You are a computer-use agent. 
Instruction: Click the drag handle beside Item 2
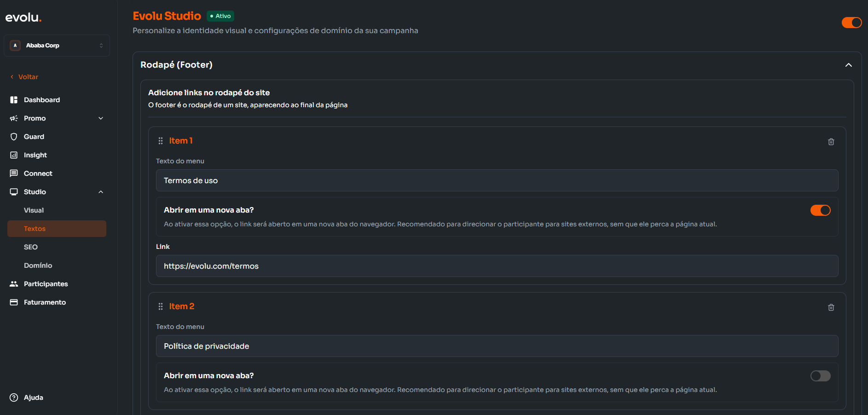[161, 306]
